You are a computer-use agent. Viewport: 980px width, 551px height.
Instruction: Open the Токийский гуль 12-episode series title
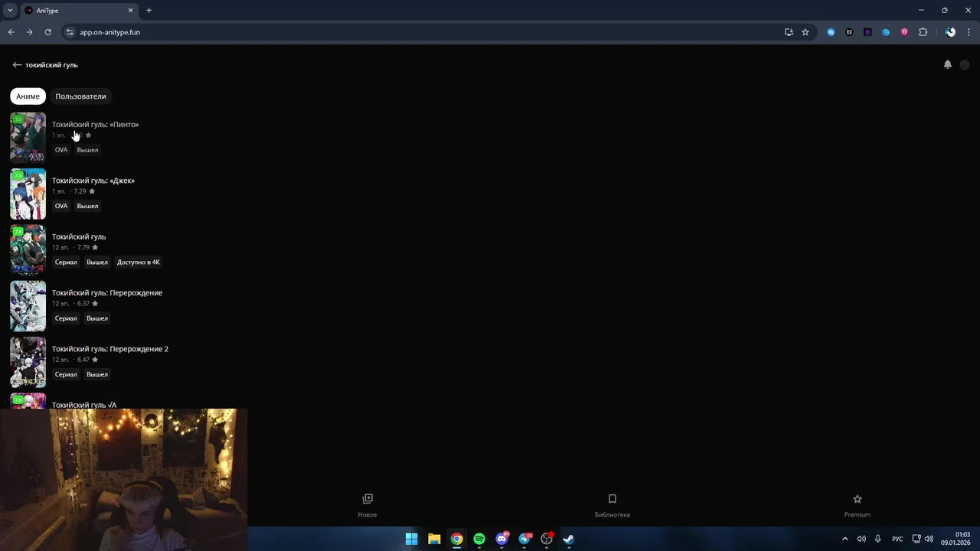[x=79, y=236]
